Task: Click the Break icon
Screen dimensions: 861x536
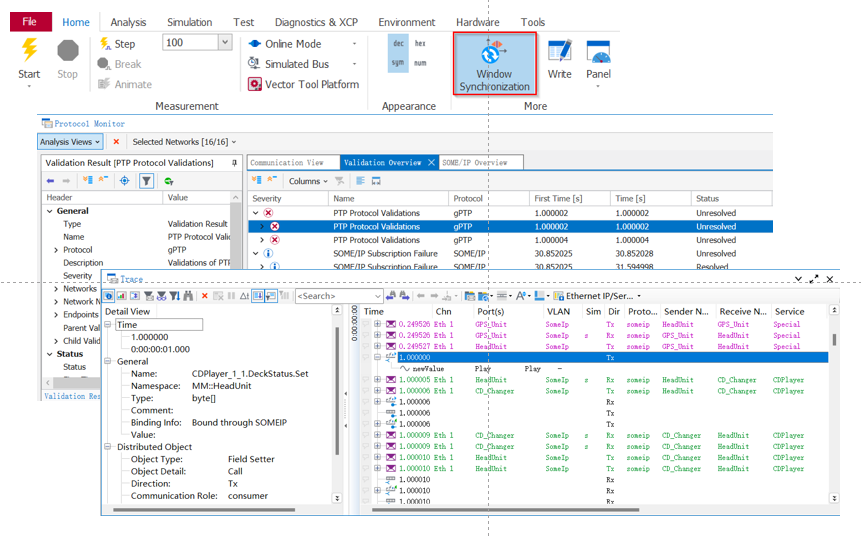Action: [104, 64]
